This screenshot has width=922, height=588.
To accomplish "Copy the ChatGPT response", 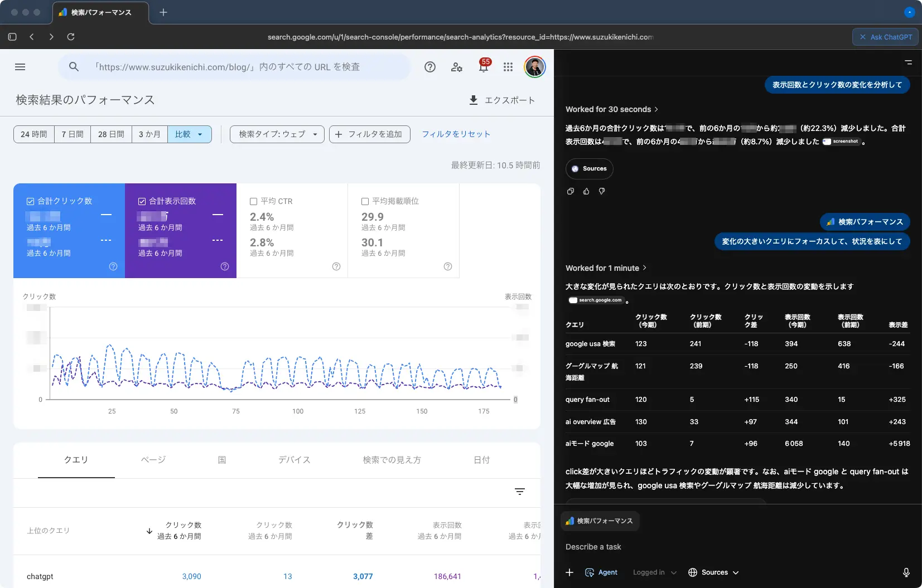I will pyautogui.click(x=570, y=191).
